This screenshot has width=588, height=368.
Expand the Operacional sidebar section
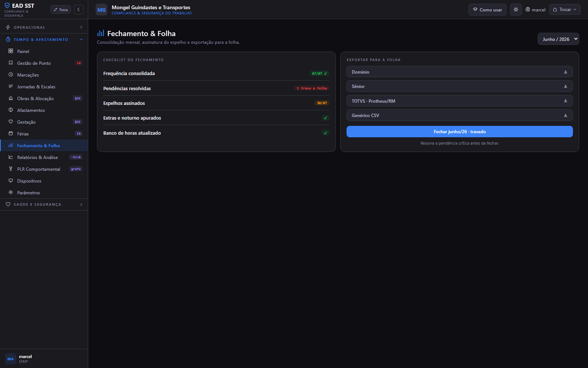click(44, 27)
